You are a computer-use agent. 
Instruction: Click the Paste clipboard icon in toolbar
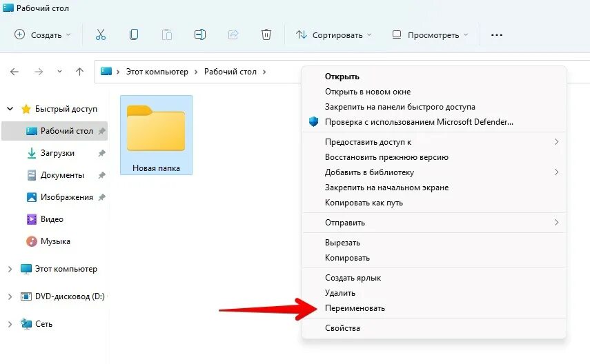pyautogui.click(x=167, y=34)
